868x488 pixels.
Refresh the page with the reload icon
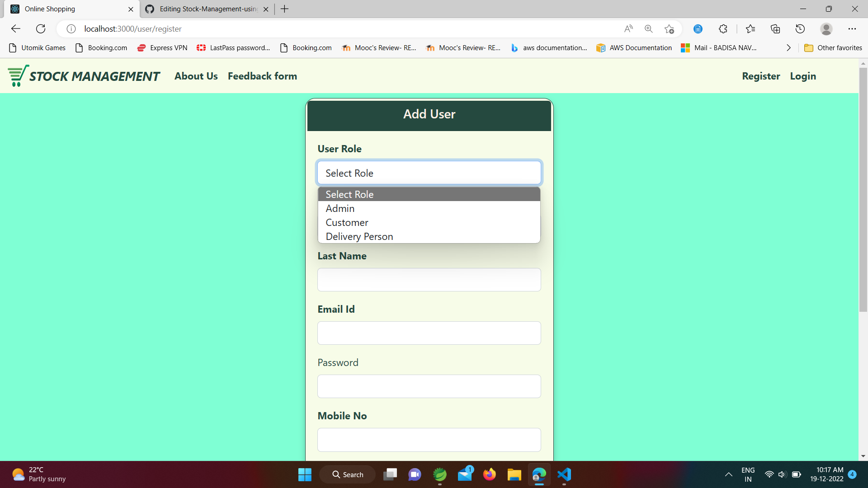[41, 29]
